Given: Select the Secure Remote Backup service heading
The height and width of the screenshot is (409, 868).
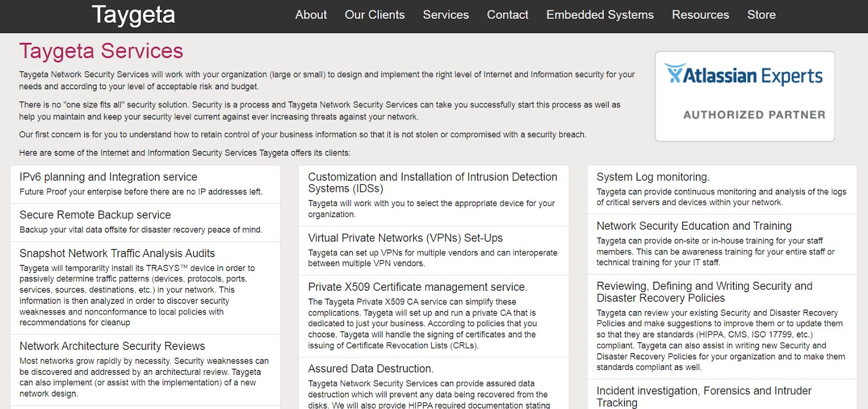Looking at the screenshot, I should coord(95,215).
